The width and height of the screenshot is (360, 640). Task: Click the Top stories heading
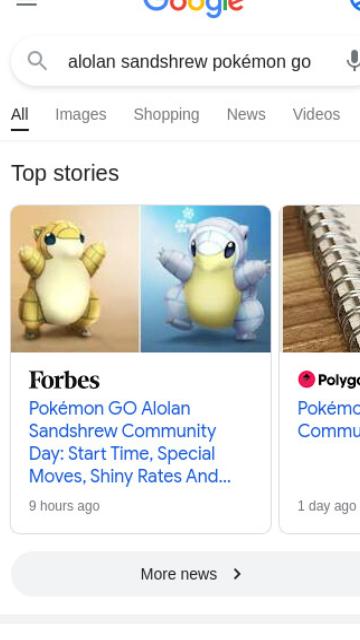tap(65, 173)
